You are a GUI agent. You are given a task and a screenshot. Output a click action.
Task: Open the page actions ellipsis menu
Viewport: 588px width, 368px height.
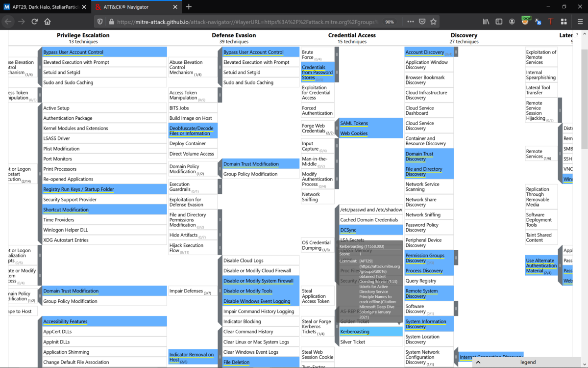point(411,22)
